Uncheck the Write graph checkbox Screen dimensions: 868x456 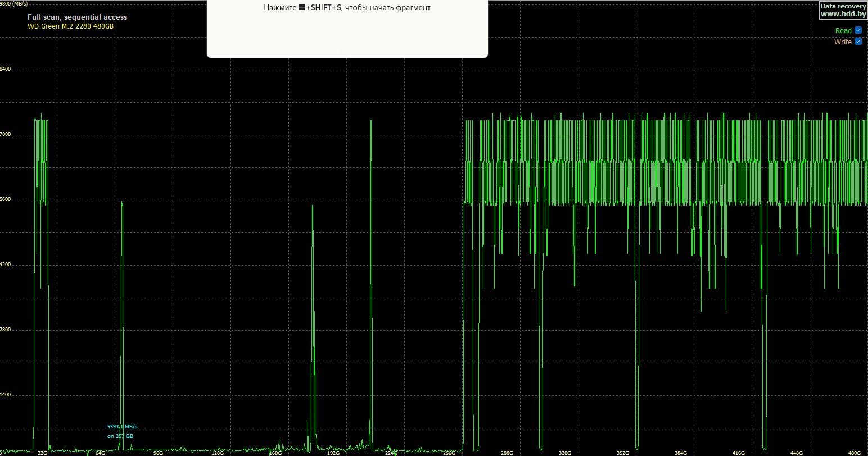(x=858, y=42)
